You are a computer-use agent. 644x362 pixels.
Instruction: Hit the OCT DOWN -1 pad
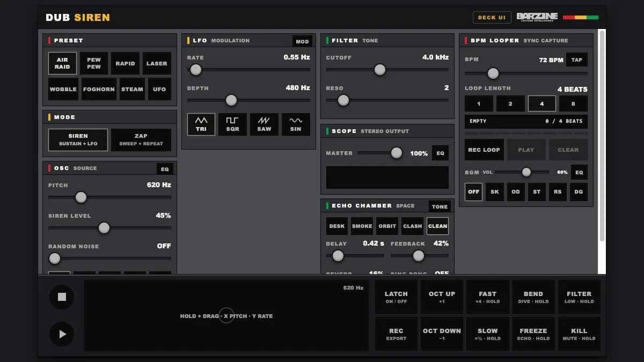442,334
